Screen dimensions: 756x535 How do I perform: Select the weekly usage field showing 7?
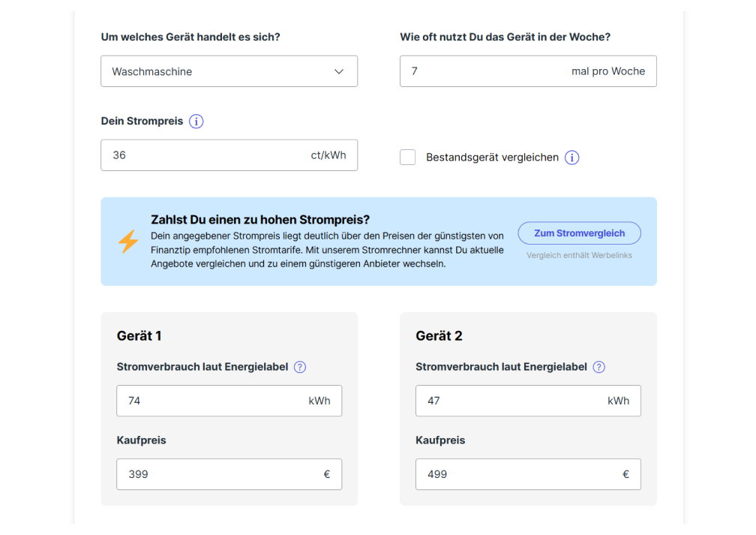click(528, 71)
